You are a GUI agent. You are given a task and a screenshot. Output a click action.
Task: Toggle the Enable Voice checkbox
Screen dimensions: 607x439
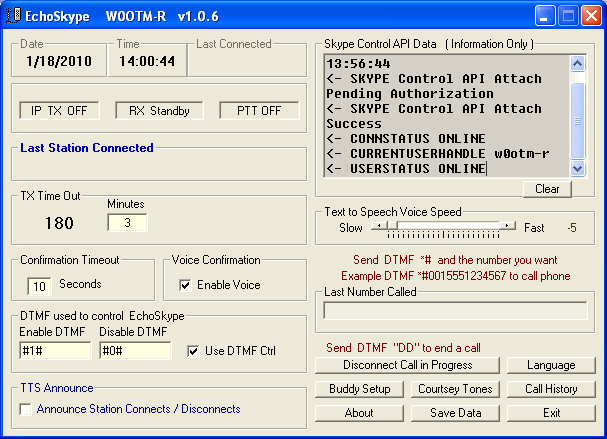185,285
